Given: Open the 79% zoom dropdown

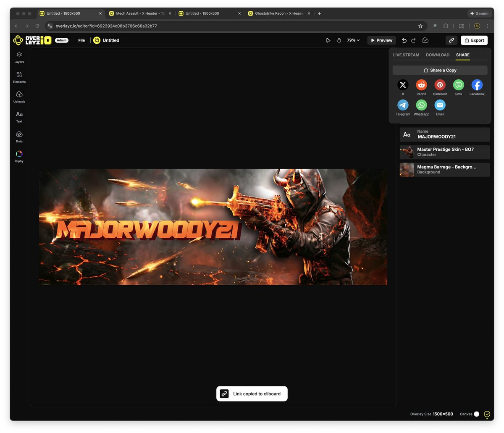Looking at the screenshot, I should (353, 40).
